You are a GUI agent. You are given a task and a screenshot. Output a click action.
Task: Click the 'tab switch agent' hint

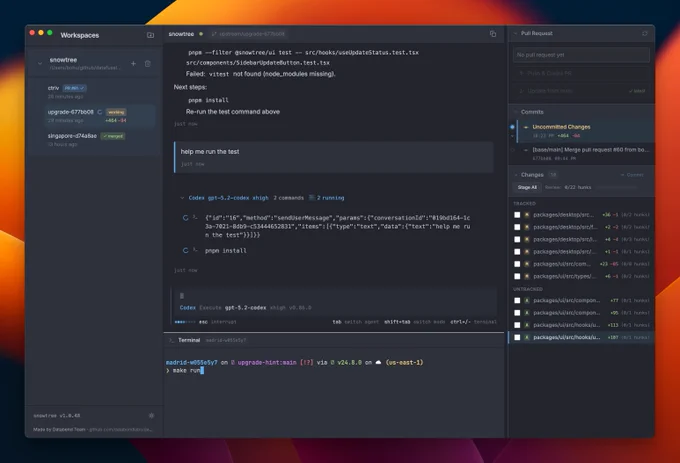point(356,322)
